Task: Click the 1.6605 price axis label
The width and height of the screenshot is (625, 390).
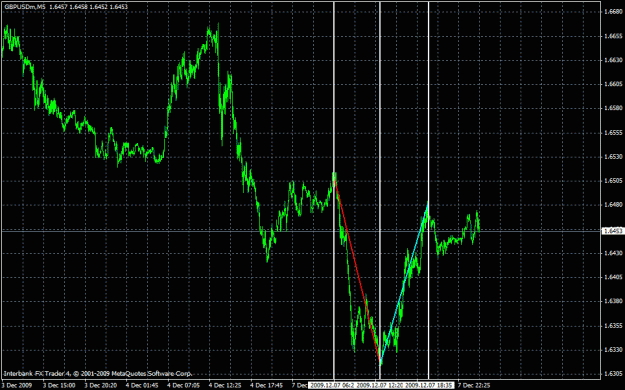Action: pos(613,84)
